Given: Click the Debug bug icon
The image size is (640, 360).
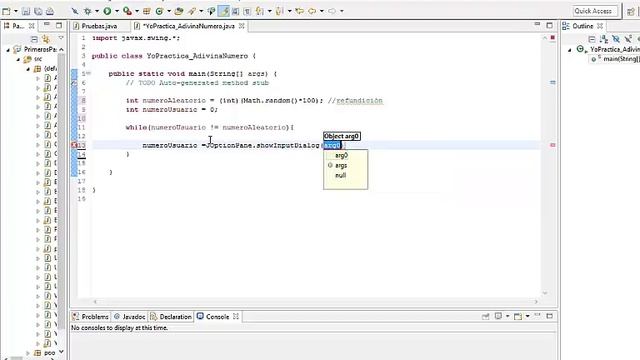Looking at the screenshot, I should [87, 11].
